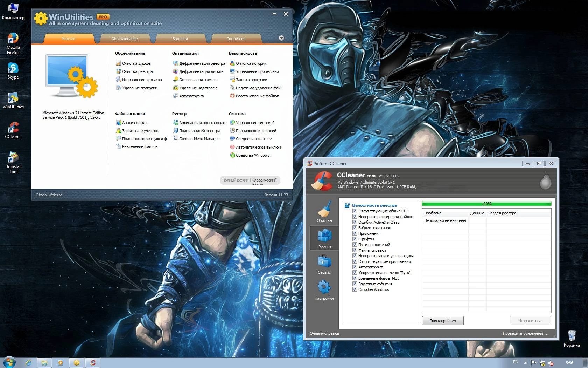The image size is (588, 368).
Task: Click the Windows Start button
Action: point(9,362)
